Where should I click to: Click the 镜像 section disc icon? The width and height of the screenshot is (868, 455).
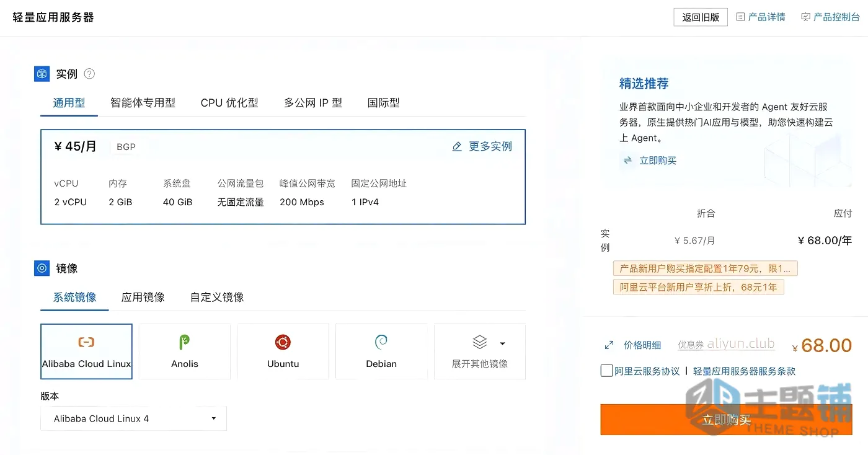(42, 268)
